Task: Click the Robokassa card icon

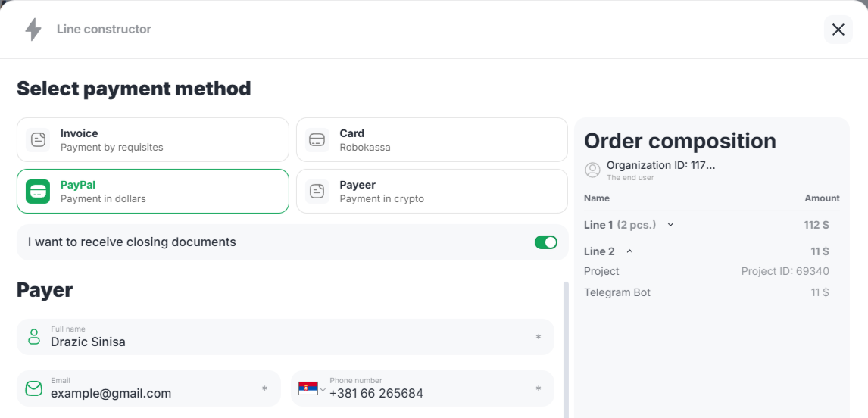Action: tap(317, 140)
